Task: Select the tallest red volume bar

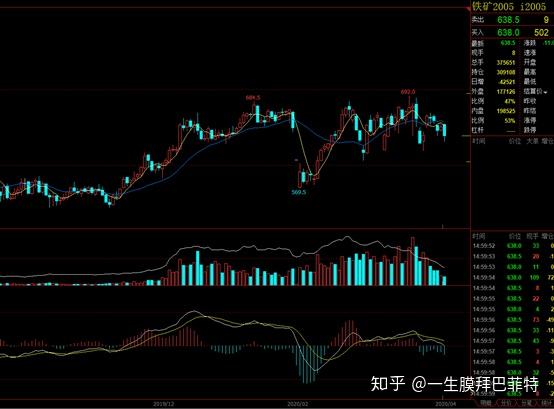Action: tap(412, 261)
